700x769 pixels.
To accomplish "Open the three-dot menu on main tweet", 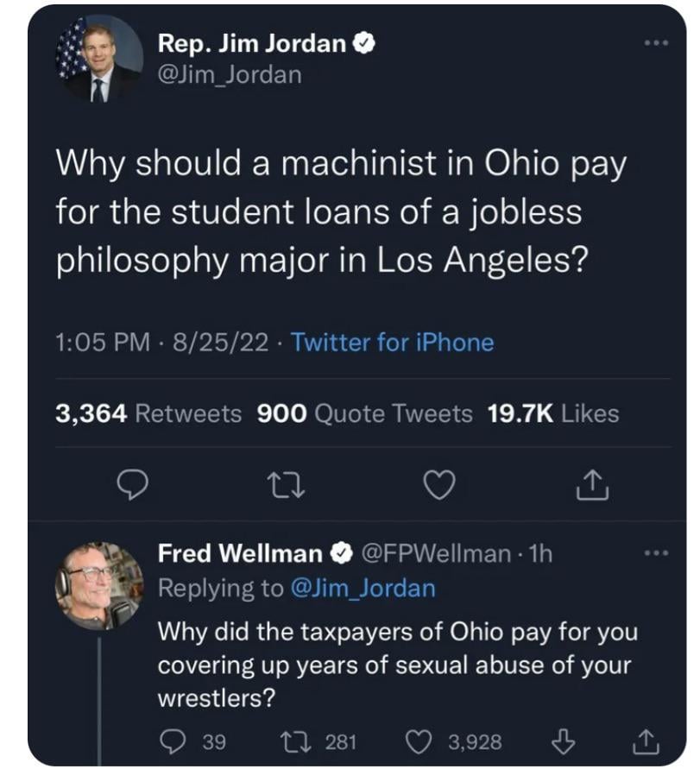I will pyautogui.click(x=657, y=42).
